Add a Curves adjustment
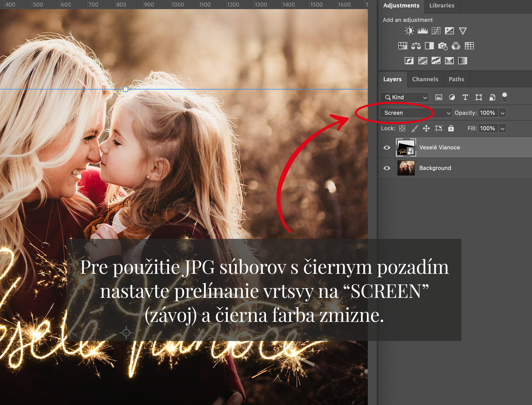 [x=436, y=31]
